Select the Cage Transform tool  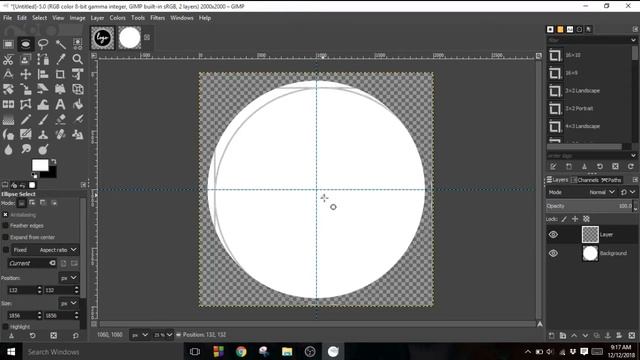point(25,104)
